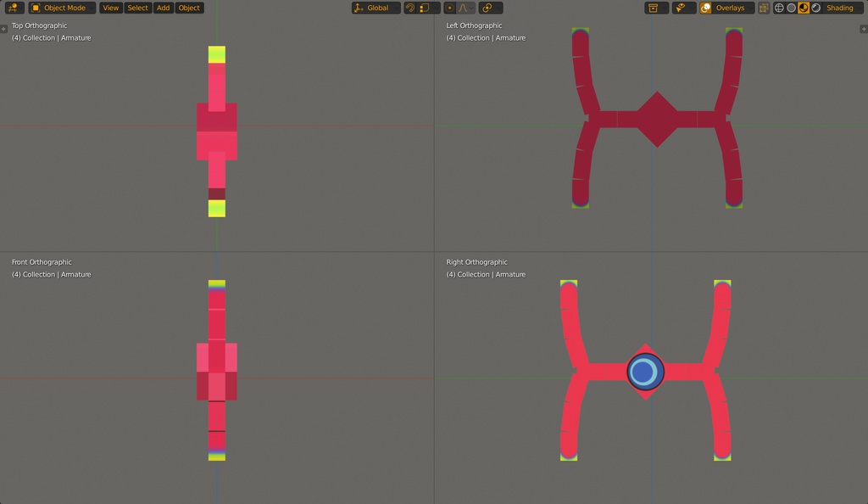Toggle the Overlays icon button
868x504 pixels.
(x=706, y=8)
